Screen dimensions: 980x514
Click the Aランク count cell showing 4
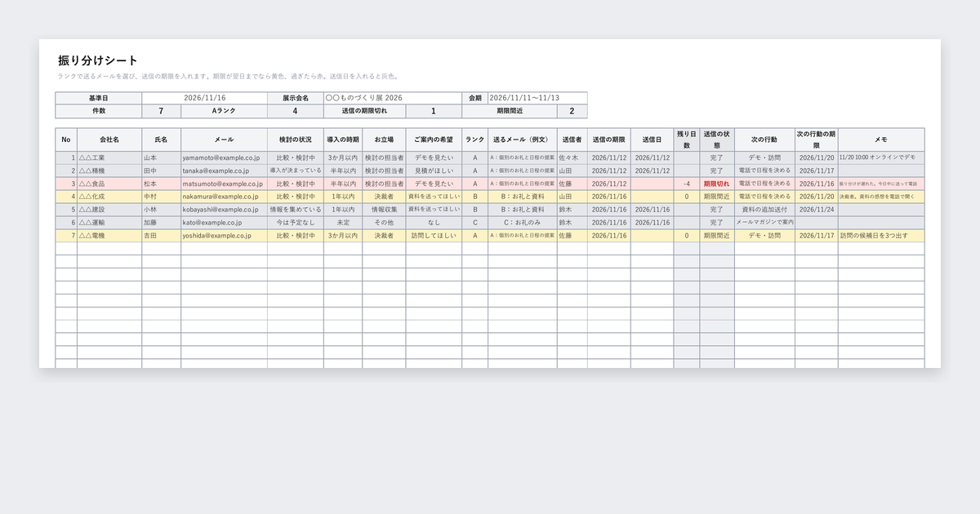[x=295, y=111]
